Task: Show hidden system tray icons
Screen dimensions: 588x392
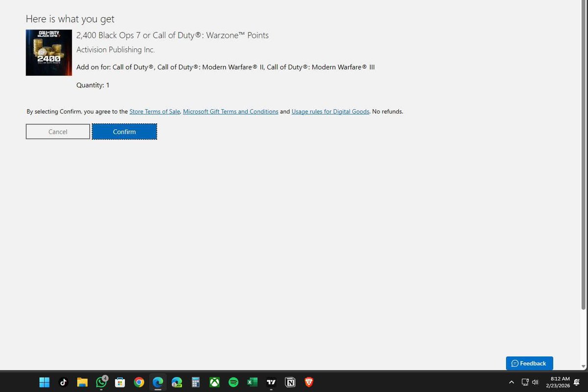Action: coord(512,382)
